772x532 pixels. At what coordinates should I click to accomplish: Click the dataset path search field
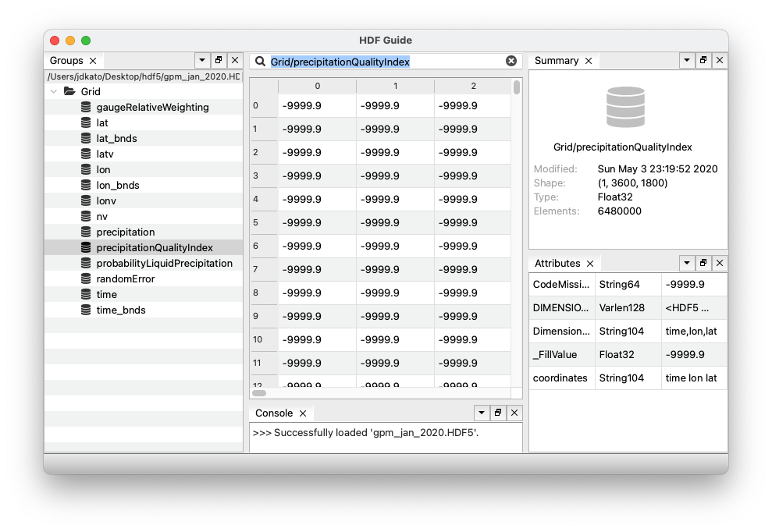pyautogui.click(x=382, y=61)
